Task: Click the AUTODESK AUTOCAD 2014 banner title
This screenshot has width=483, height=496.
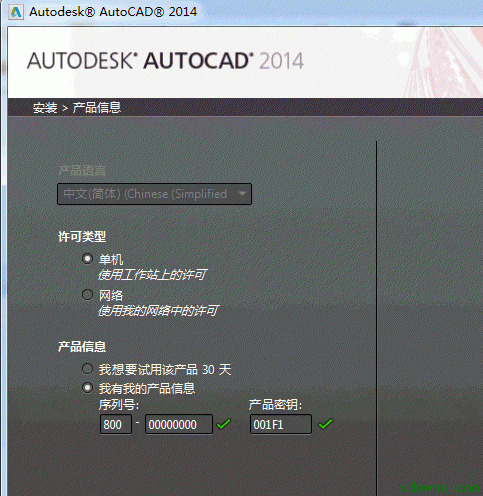Action: point(165,61)
